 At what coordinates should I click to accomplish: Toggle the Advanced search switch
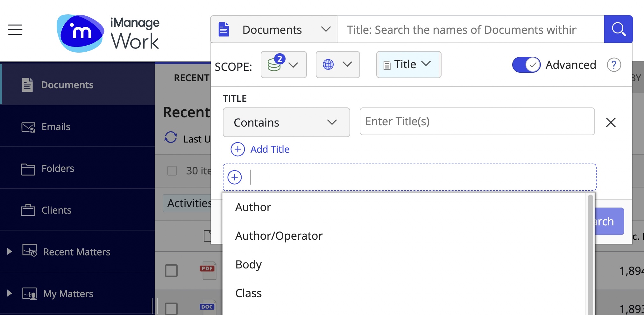point(526,65)
